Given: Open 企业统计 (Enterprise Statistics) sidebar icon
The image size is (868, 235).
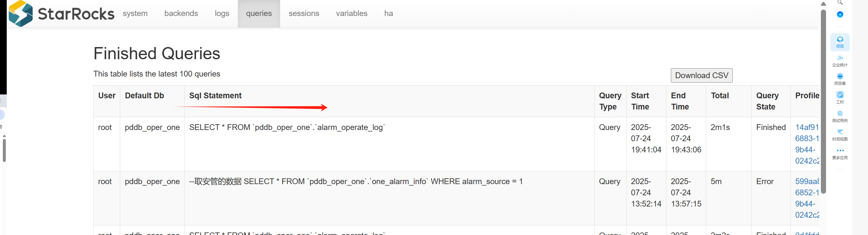Looking at the screenshot, I should [840, 61].
